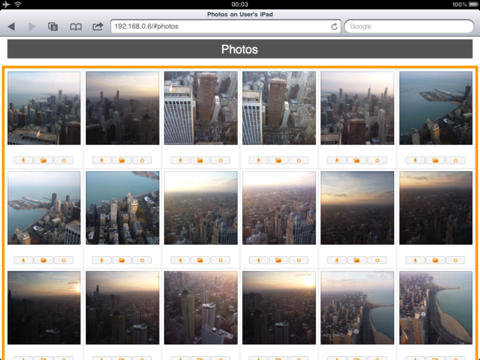This screenshot has width=480, height=360.
Task: Click circle icon under fifth photo, second row
Action: 377,260
